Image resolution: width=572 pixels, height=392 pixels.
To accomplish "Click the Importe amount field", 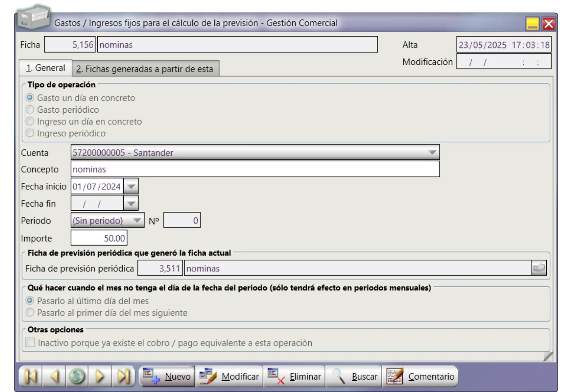I will 99,238.
